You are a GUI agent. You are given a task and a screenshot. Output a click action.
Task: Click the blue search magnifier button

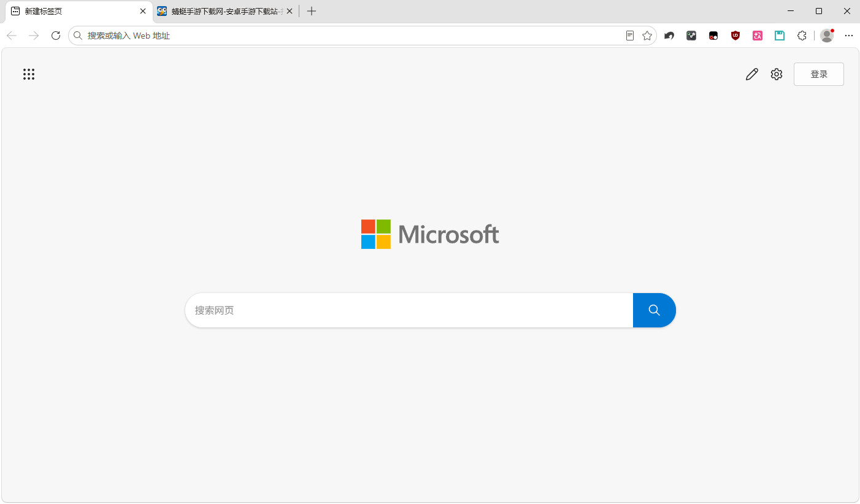coord(655,310)
